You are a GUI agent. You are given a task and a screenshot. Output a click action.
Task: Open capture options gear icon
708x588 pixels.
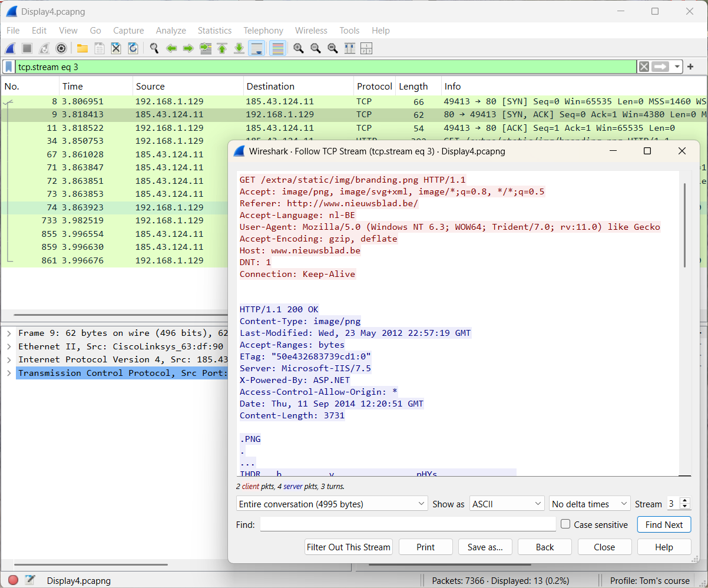[x=61, y=48]
